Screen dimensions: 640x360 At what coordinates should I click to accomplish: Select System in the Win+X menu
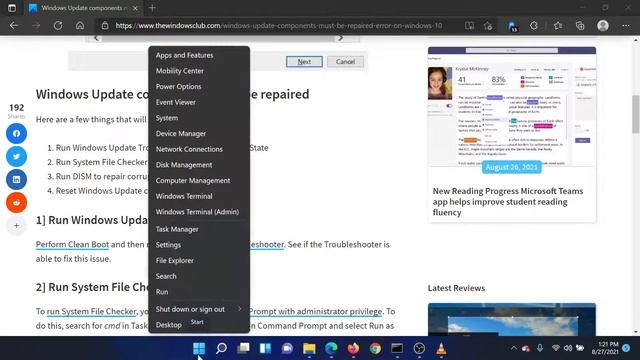(199, 118)
